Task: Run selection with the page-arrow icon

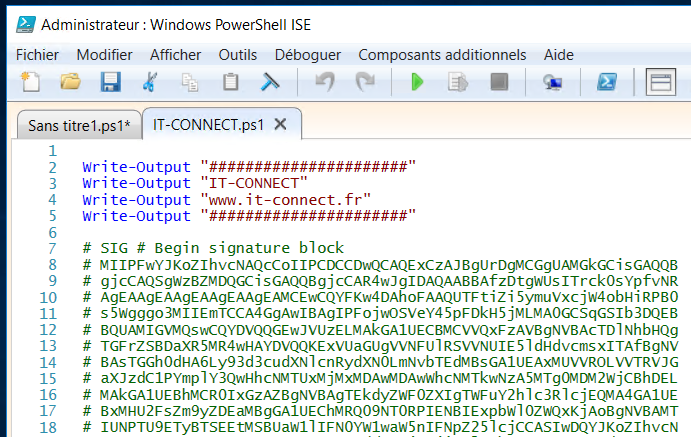Action: [458, 82]
